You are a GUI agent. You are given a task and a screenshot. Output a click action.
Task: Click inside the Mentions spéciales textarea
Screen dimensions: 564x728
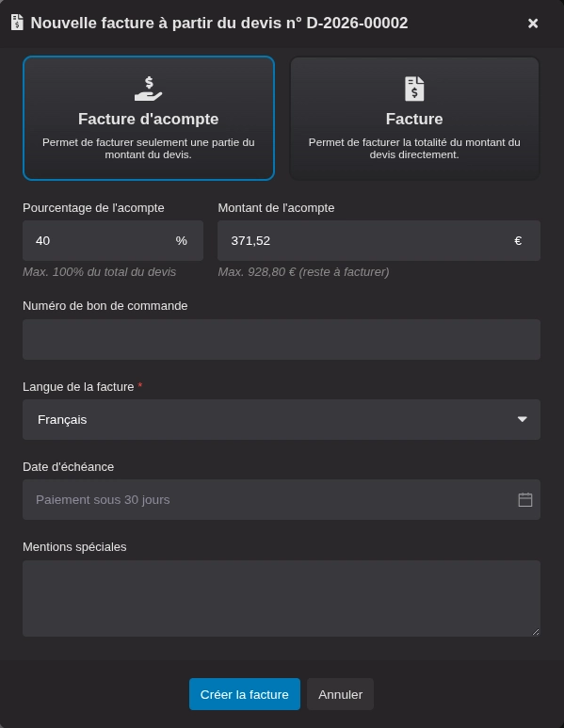(282, 598)
